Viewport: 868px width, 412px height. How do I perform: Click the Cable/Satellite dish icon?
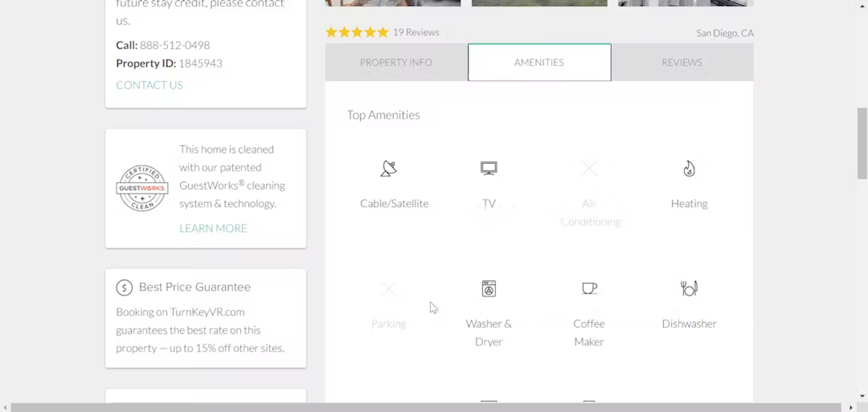[389, 169]
